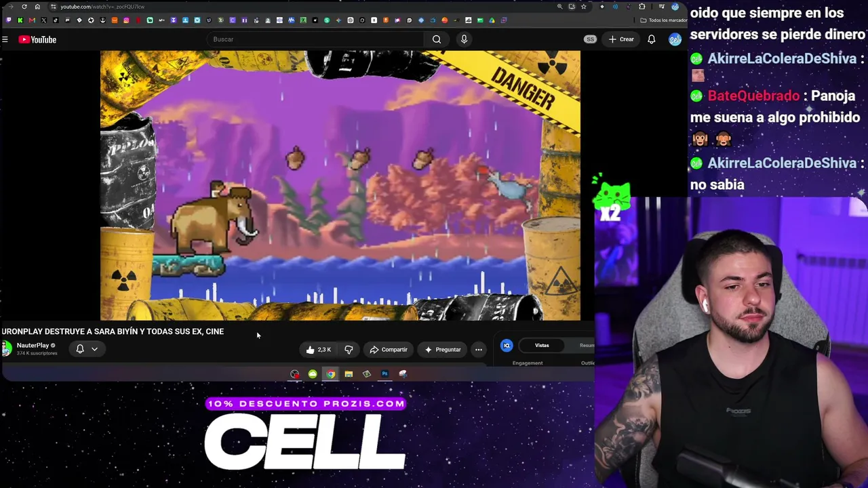Open the NauterPlay channel avatar
The image size is (868, 488).
[6, 348]
